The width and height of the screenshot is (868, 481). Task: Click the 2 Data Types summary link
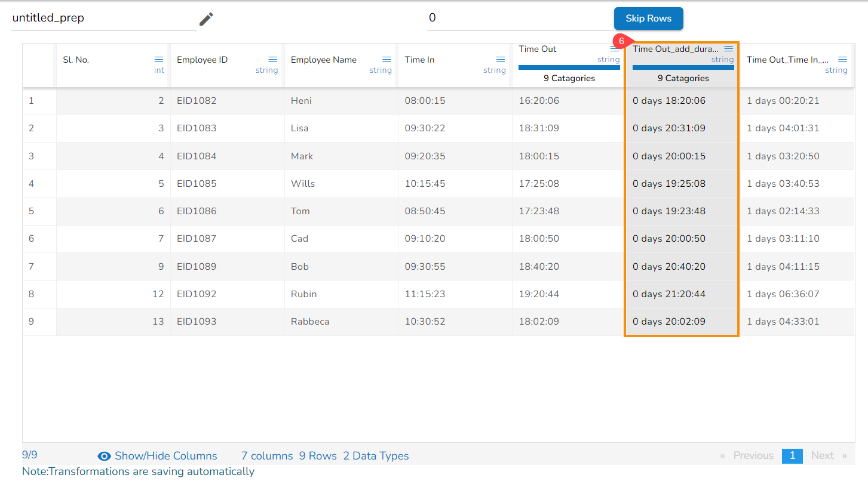(376, 456)
